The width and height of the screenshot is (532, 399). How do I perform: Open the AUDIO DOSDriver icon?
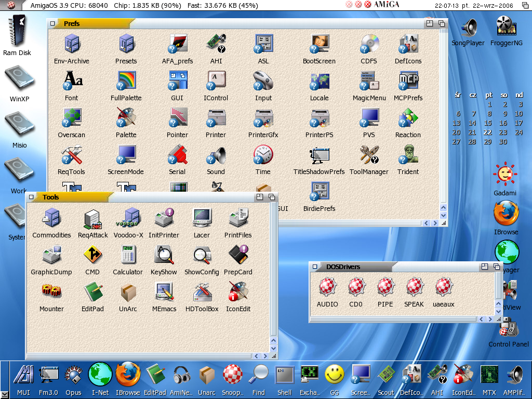point(327,287)
